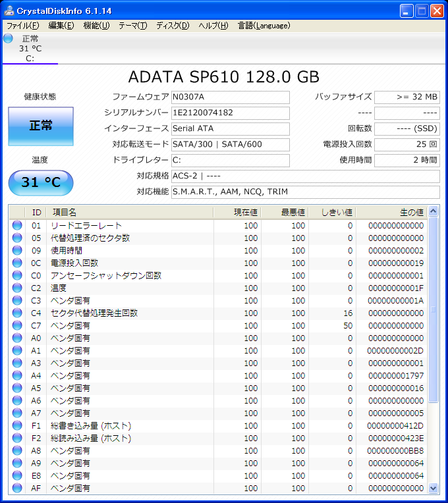Click status icon of row A5
This screenshot has width=448, height=503.
coord(17,388)
